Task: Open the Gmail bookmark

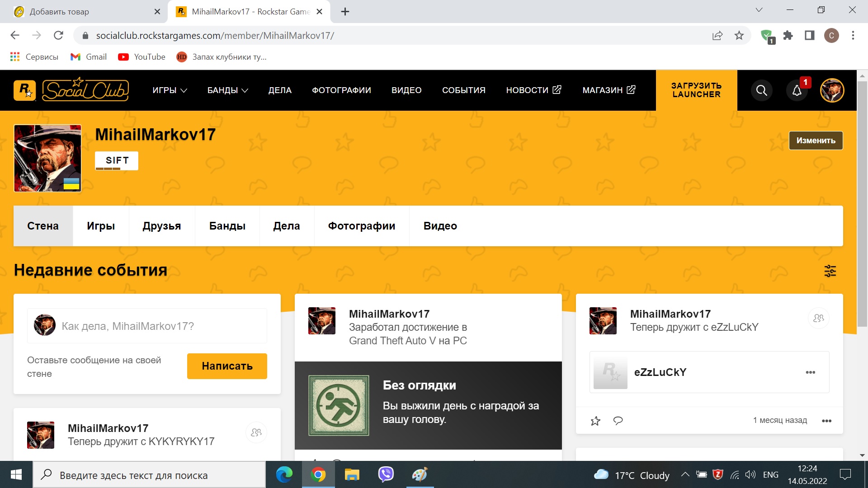Action: pos(89,56)
